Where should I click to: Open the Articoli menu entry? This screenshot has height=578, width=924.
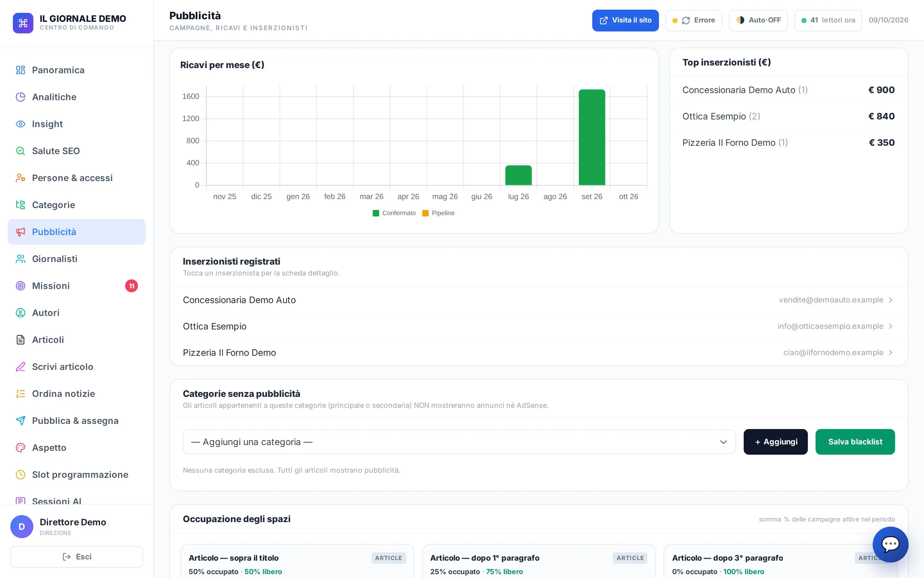pos(76,339)
